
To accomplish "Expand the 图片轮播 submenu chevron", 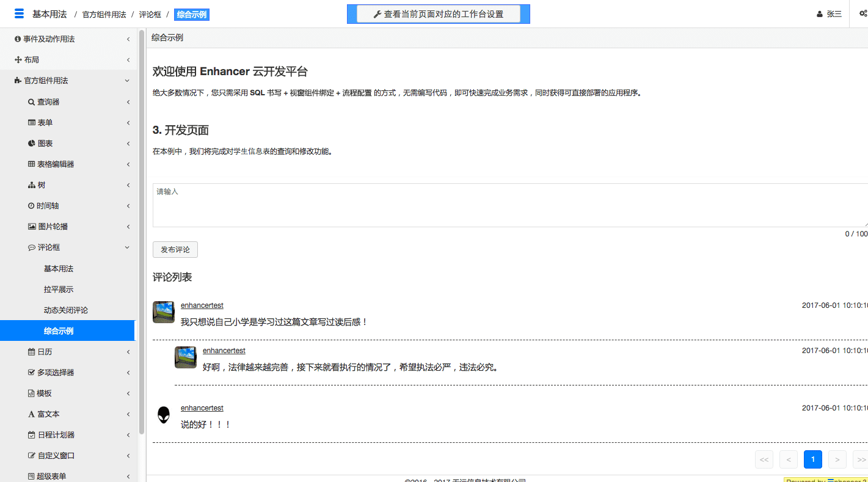I will click(x=128, y=227).
